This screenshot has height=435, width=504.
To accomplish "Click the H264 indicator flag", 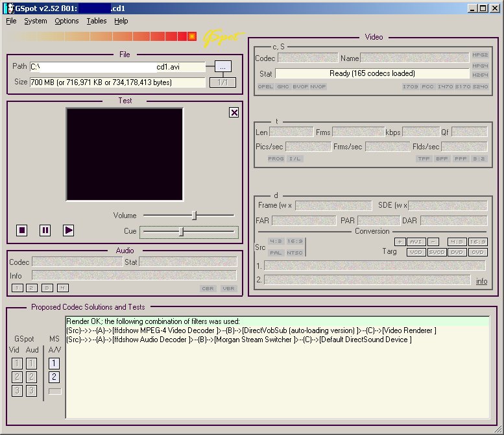I will 480,75.
